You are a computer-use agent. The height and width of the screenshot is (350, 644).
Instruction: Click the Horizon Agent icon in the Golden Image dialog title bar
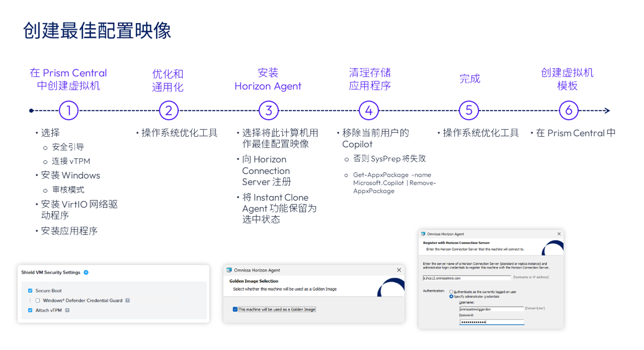(x=229, y=270)
